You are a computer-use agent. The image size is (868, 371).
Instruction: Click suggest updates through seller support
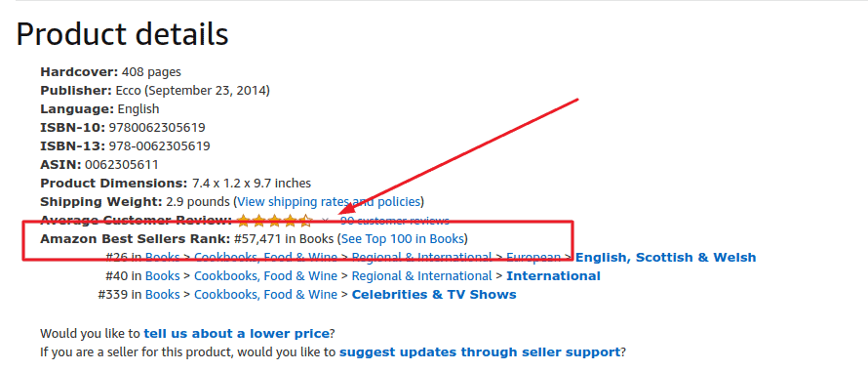click(480, 352)
